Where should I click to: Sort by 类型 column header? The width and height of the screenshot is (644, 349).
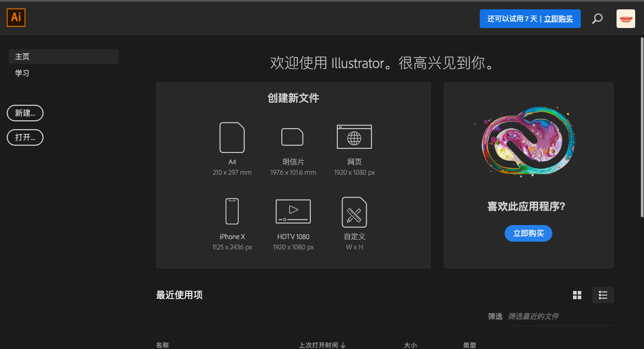469,345
